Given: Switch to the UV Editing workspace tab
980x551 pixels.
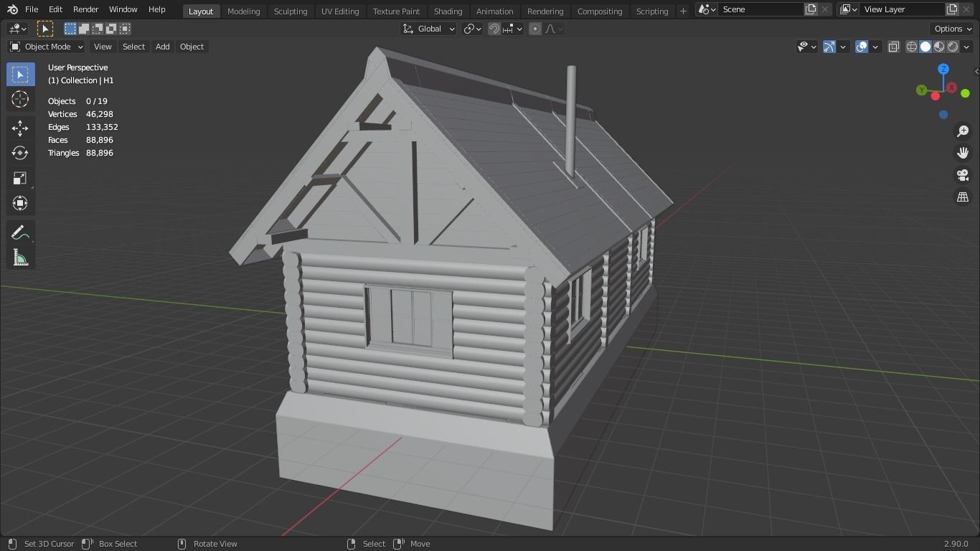Looking at the screenshot, I should coord(340,11).
